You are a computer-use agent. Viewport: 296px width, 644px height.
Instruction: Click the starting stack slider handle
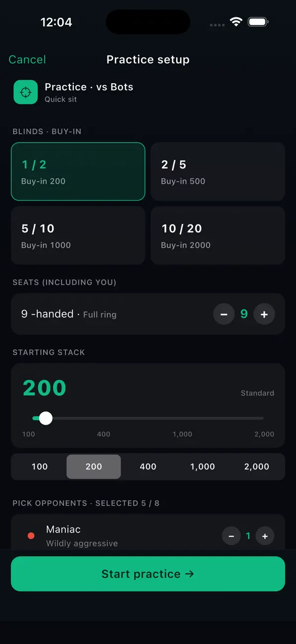pos(46,418)
